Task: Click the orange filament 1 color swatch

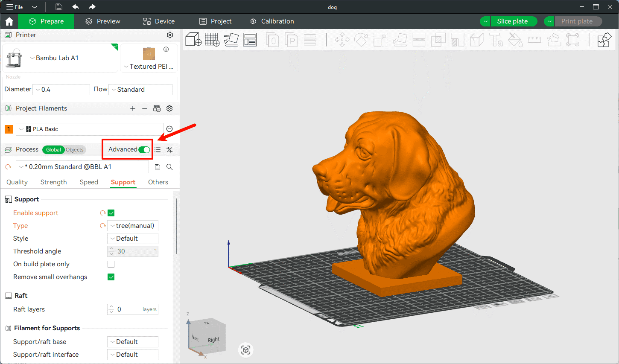Action: tap(9, 129)
